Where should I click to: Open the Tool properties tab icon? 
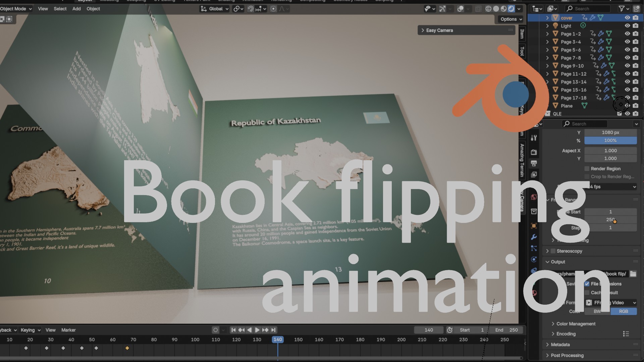[534, 138]
